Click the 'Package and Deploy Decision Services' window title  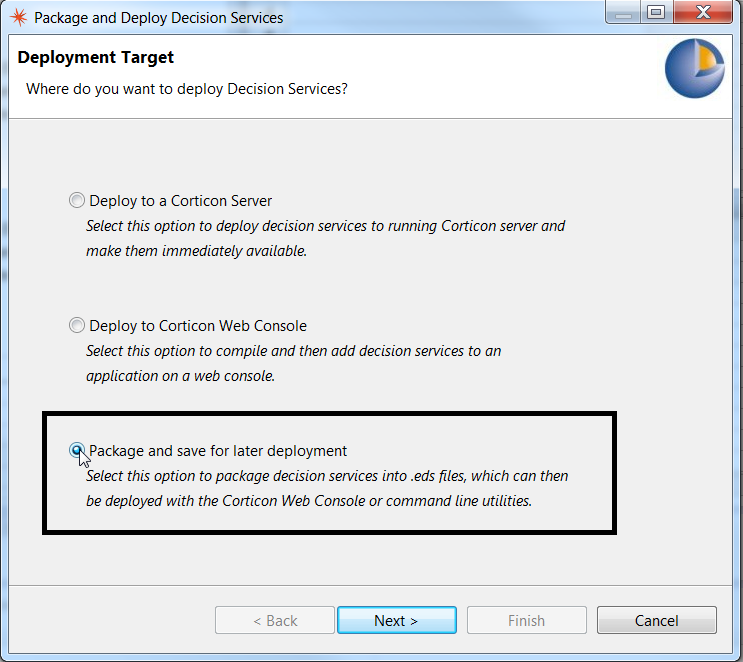159,18
